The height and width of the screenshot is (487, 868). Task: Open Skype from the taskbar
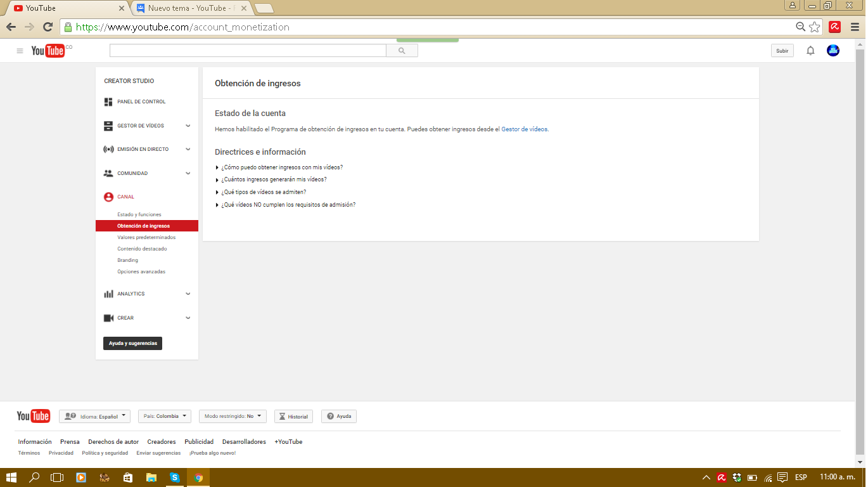174,477
